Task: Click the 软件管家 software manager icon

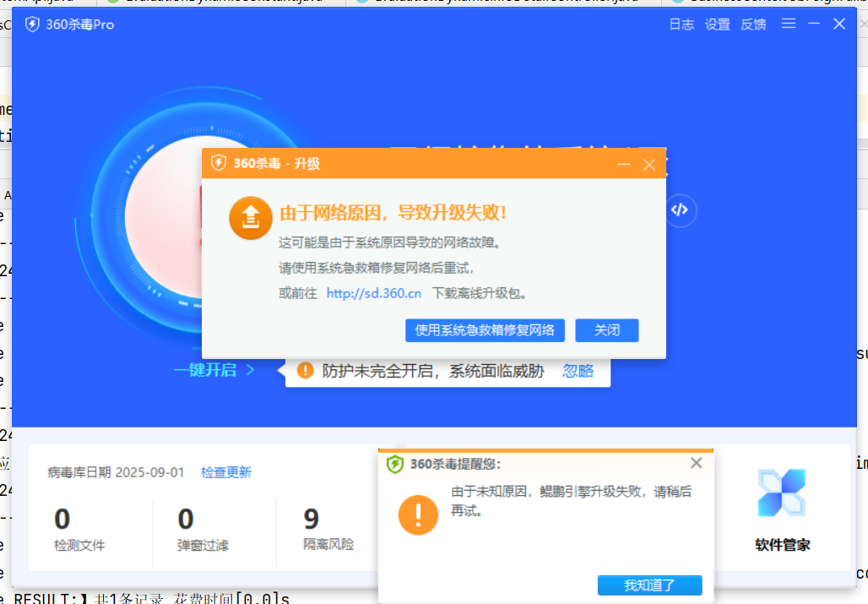Action: point(781,492)
